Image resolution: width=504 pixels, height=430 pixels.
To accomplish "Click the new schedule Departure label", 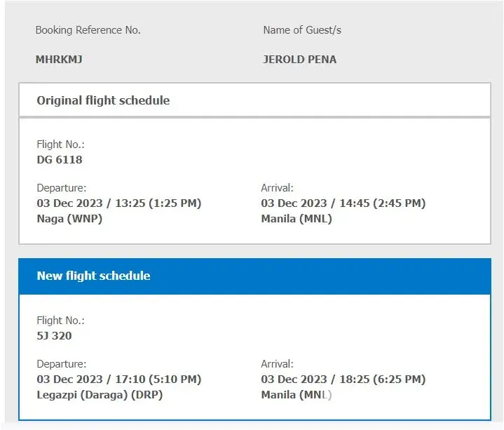I will tap(62, 364).
